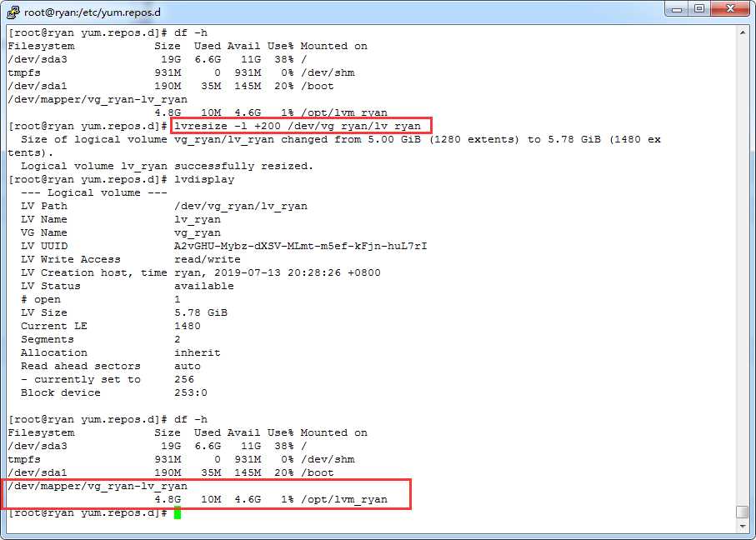Minimize the PuTTY terminal window
This screenshot has width=756, height=540.
pos(676,8)
